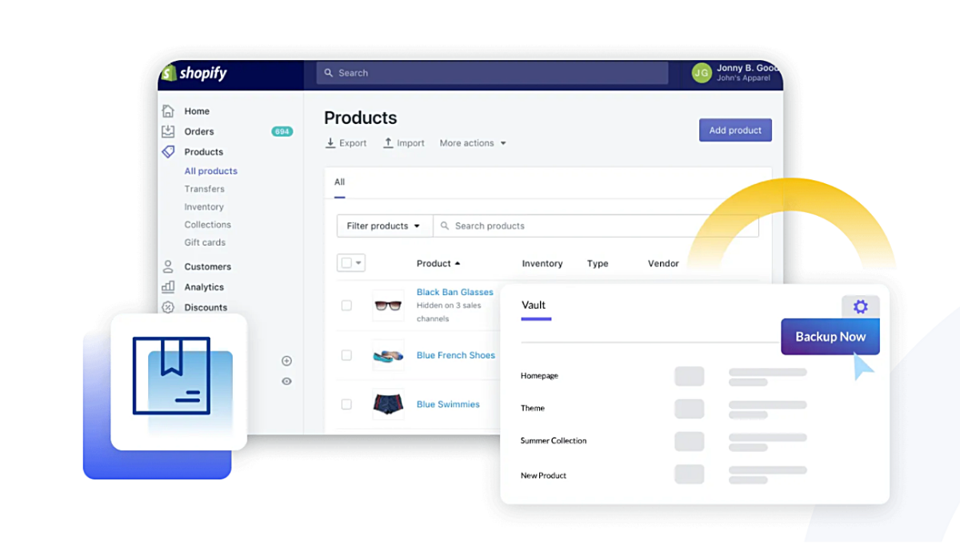Click the eye icon in sidebar
The width and height of the screenshot is (960, 560).
coord(287,382)
